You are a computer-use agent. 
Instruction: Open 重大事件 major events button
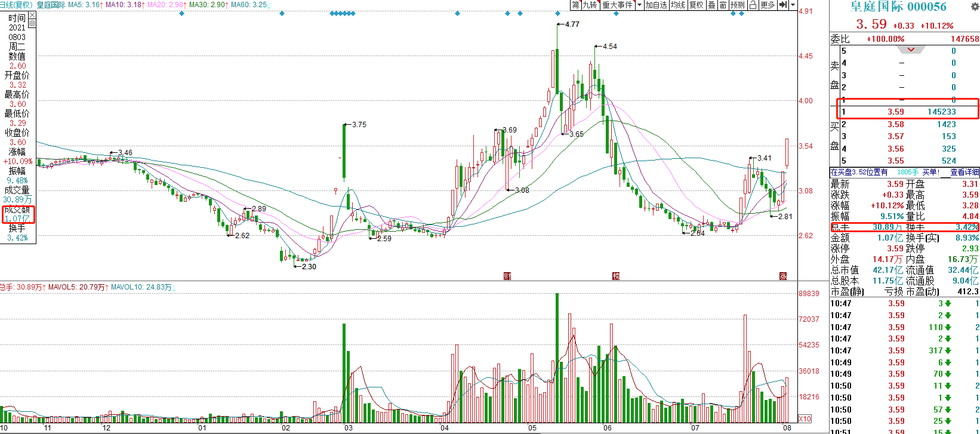(x=617, y=5)
